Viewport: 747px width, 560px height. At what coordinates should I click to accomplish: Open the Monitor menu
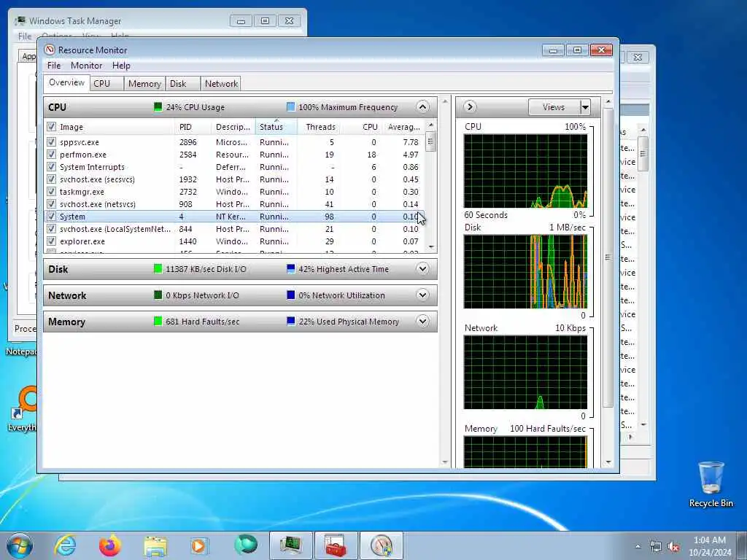click(86, 65)
